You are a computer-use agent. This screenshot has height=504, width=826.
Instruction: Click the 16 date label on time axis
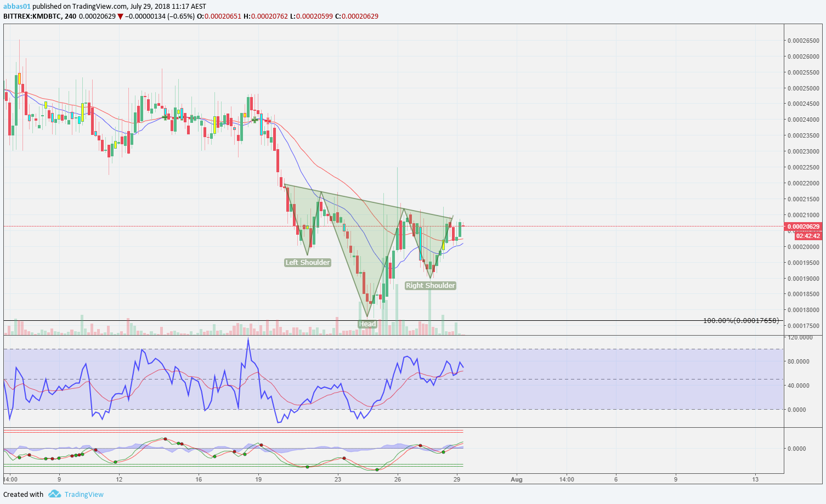tap(199, 479)
